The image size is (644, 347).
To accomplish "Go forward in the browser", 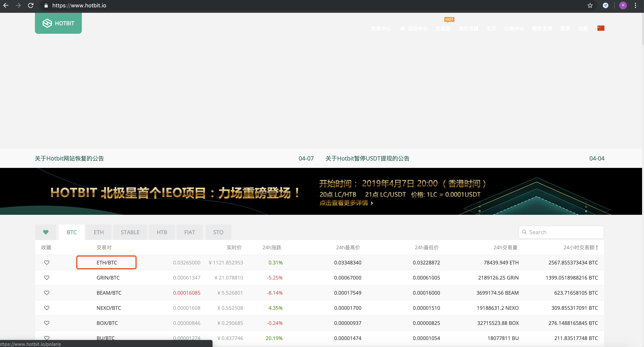I will coord(18,5).
